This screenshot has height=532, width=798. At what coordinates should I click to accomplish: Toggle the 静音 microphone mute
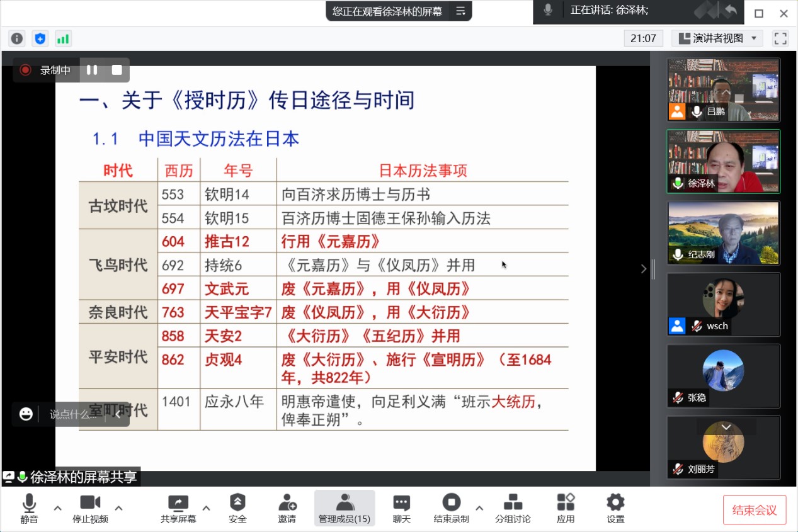click(29, 509)
